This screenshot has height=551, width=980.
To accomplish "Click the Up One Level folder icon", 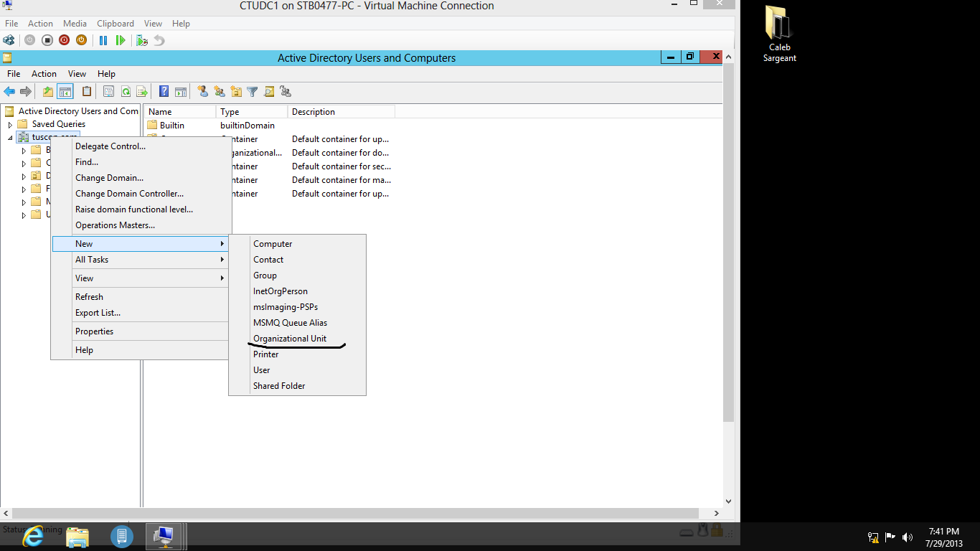I will tap(48, 91).
